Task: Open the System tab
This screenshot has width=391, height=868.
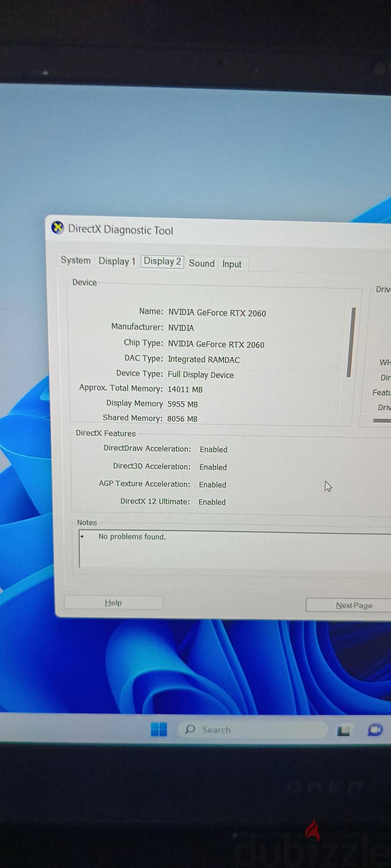Action: (x=75, y=260)
